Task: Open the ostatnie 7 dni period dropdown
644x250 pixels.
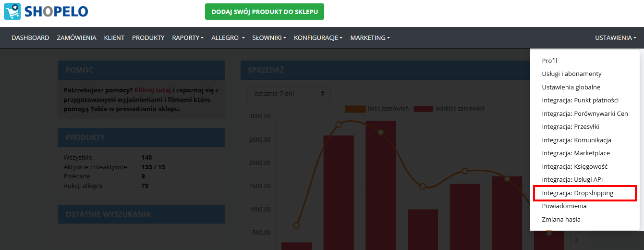Action: [x=289, y=93]
